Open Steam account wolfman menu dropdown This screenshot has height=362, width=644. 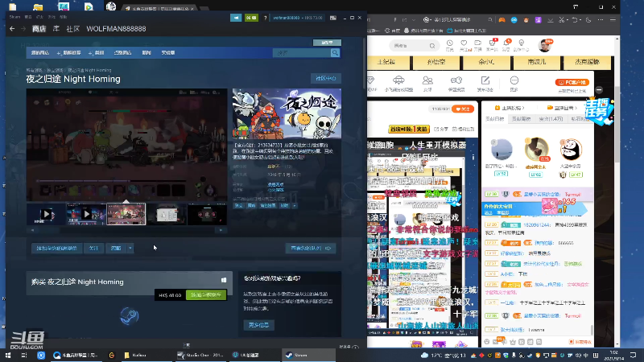(x=298, y=18)
